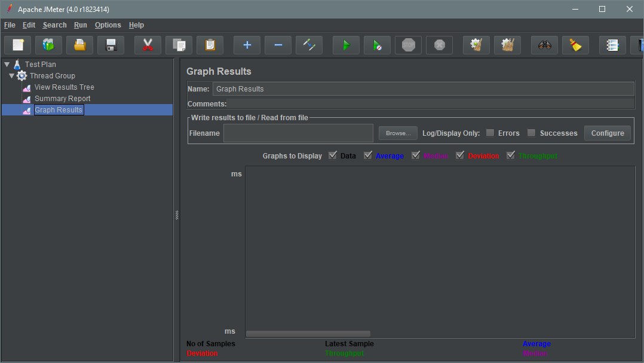Toggle the Successes checkbox
This screenshot has width=644, height=363.
(x=532, y=133)
